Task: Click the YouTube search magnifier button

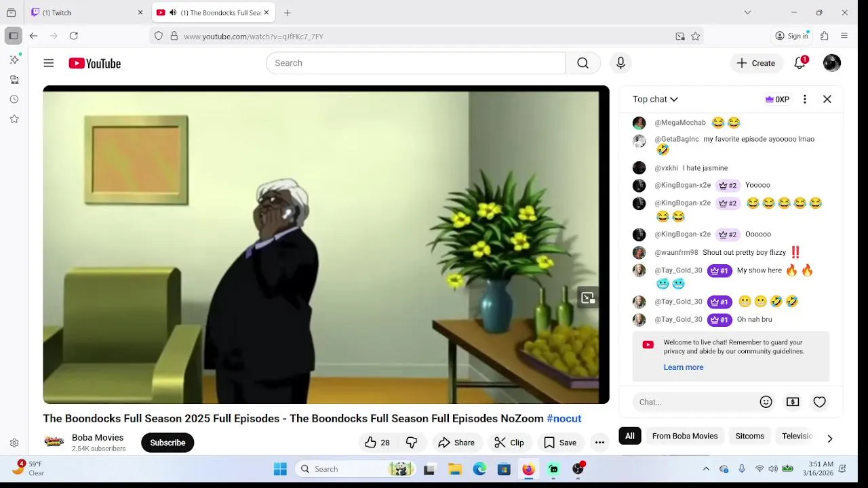Action: (583, 63)
